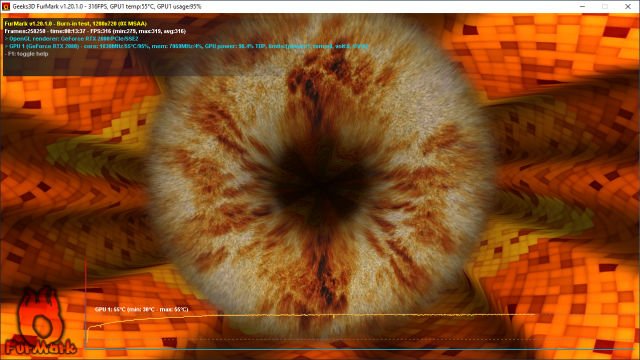This screenshot has height=360, width=640.
Task: Click the yellow temperature curve line
Action: click(310, 315)
